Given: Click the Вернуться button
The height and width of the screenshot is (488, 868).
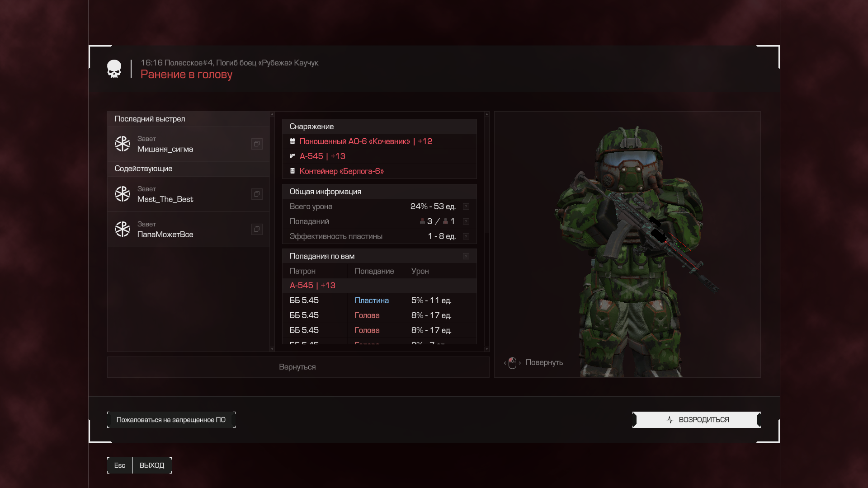Looking at the screenshot, I should pos(298,367).
